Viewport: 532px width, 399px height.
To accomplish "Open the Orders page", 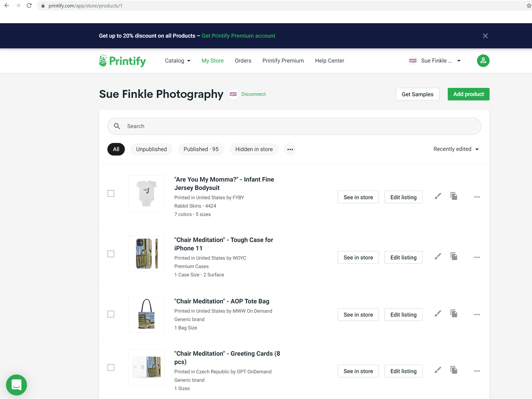I will pyautogui.click(x=243, y=61).
